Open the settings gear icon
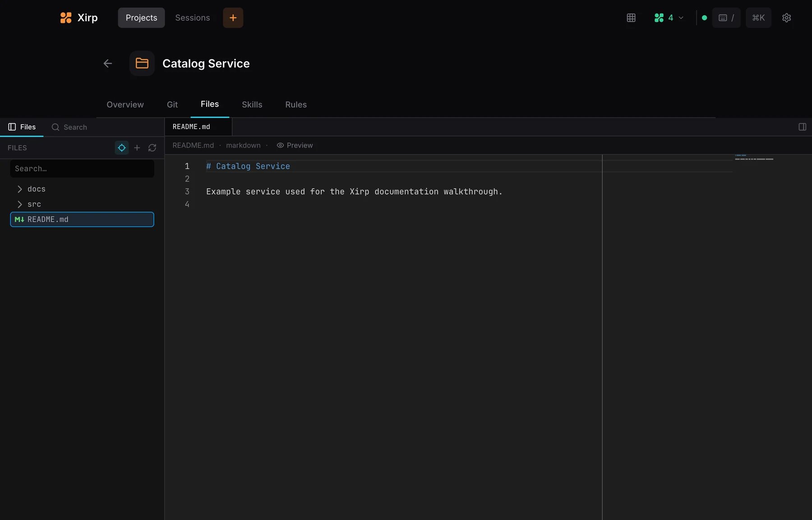 786,18
